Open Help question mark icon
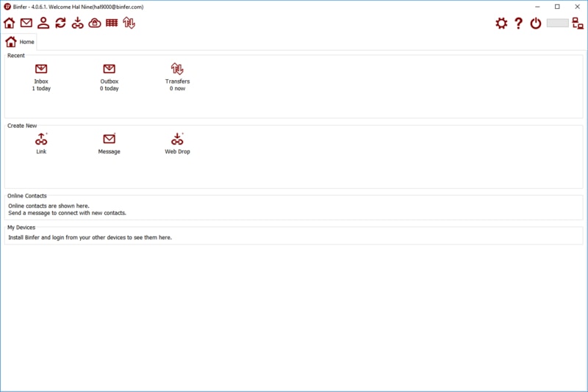 pos(519,23)
